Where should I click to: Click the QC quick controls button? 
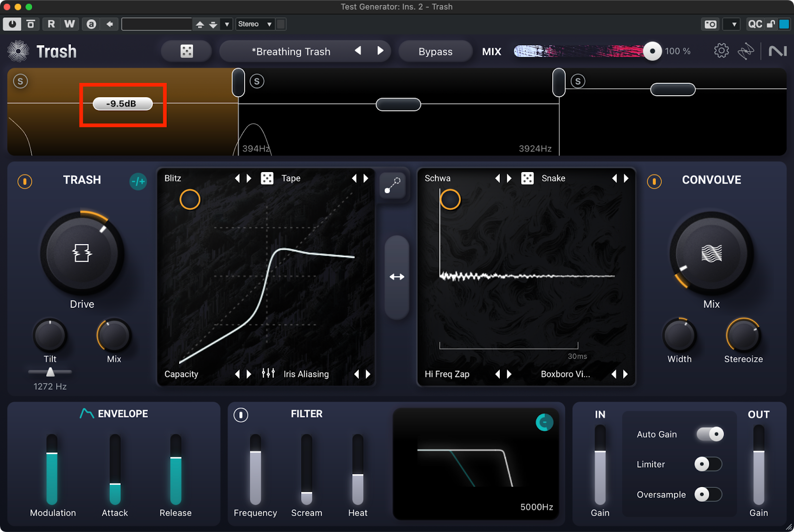[755, 24]
